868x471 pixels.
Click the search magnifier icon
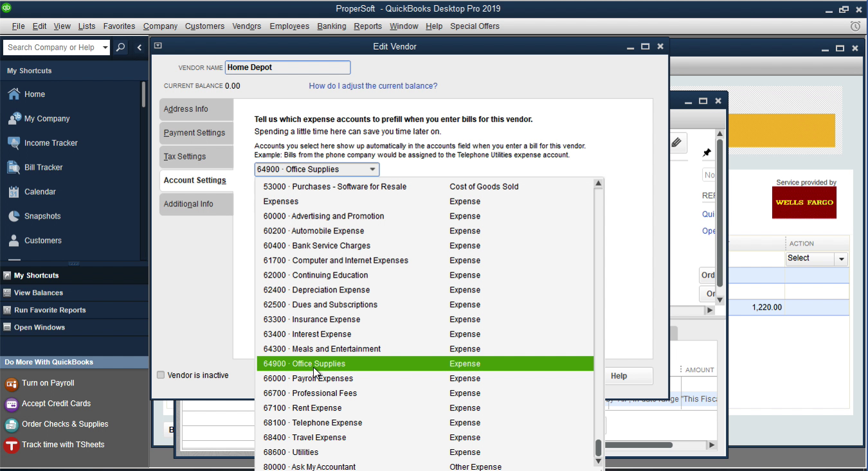[x=120, y=48]
